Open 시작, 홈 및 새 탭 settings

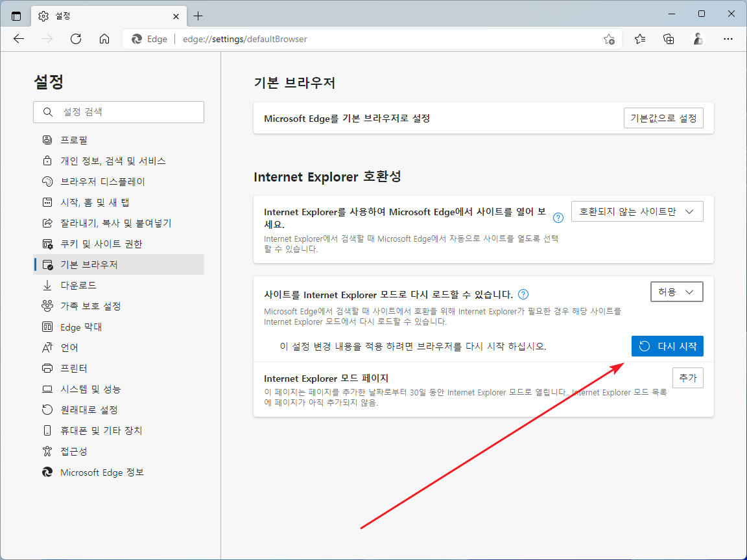119,202
